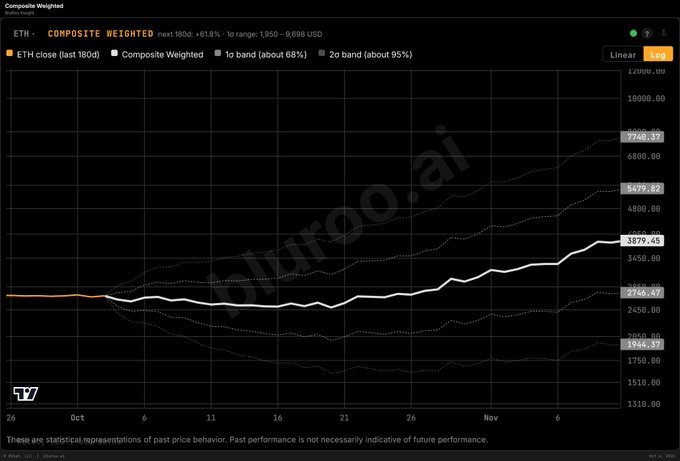Click the Nov date axis label
680x461 pixels.
pyautogui.click(x=491, y=418)
